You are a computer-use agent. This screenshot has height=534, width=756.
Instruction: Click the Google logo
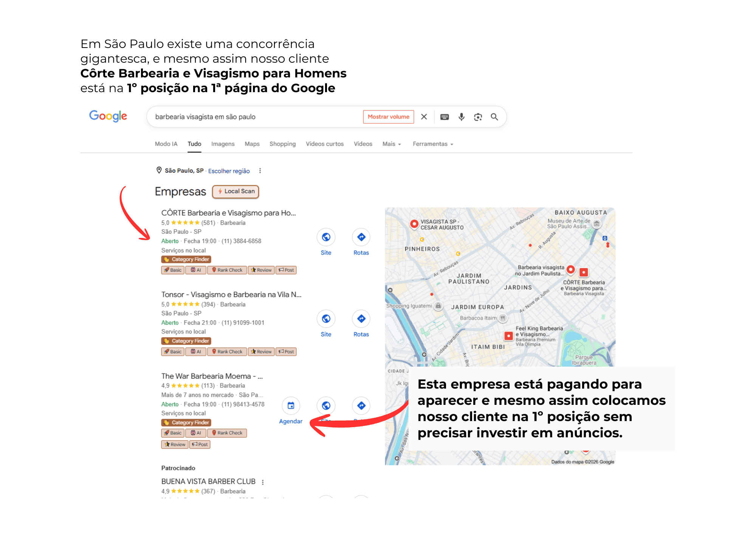tap(108, 116)
